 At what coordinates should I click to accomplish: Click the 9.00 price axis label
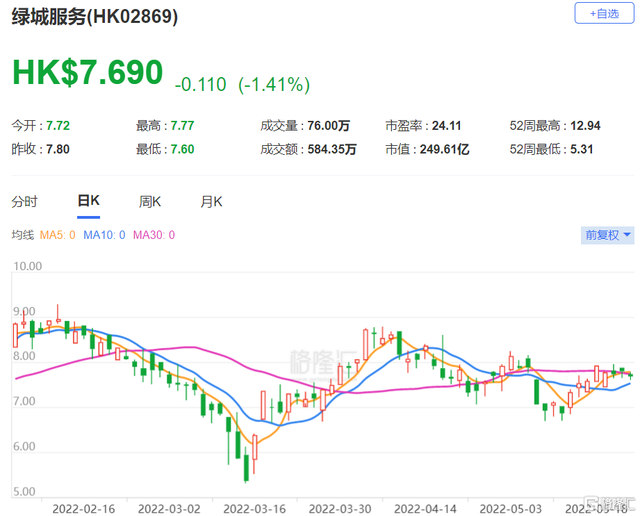[24, 311]
